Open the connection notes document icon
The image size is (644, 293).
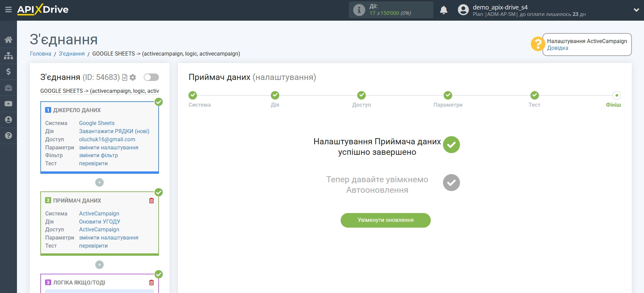point(125,78)
